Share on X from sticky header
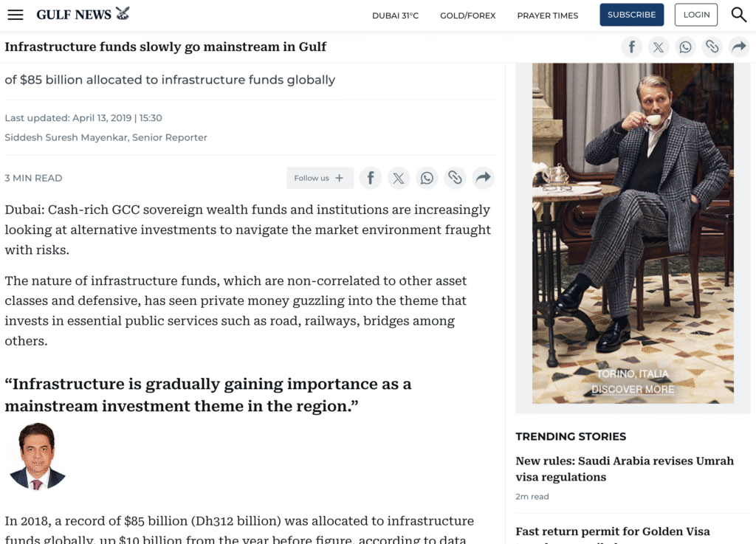The height and width of the screenshot is (544, 756). pos(659,47)
